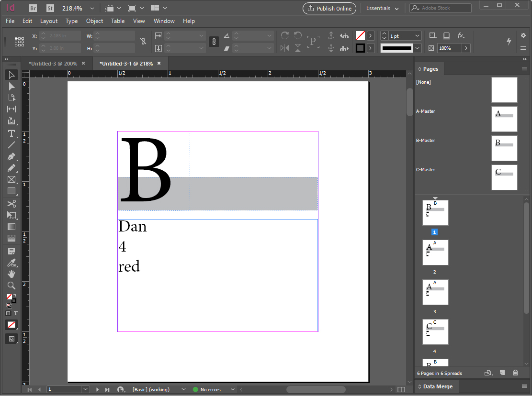The image size is (532, 396).
Task: Choose the Zoom tool magnifier
Action: [11, 286]
